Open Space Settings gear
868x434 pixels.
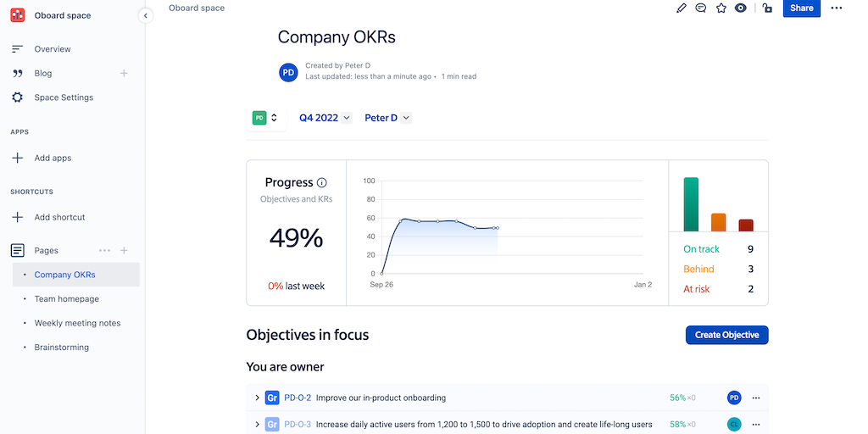pyautogui.click(x=17, y=97)
